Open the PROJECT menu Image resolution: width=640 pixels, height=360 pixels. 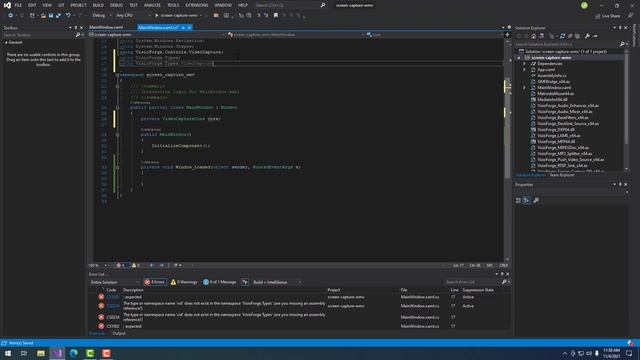(x=78, y=5)
